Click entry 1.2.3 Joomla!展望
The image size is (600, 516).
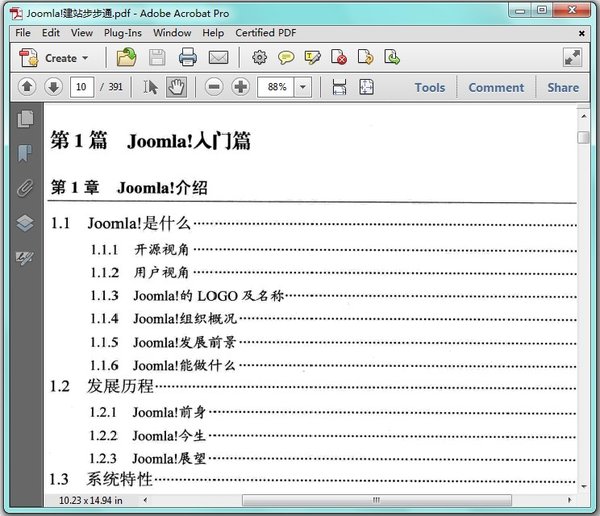(148, 459)
